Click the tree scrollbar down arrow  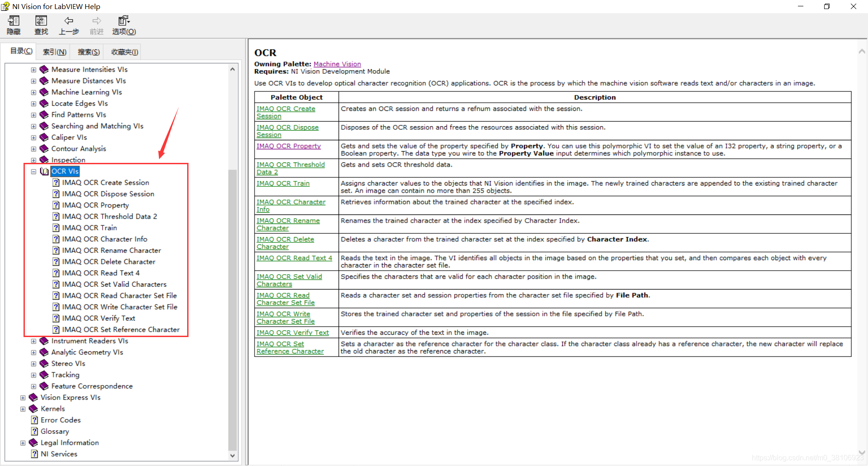(x=232, y=456)
